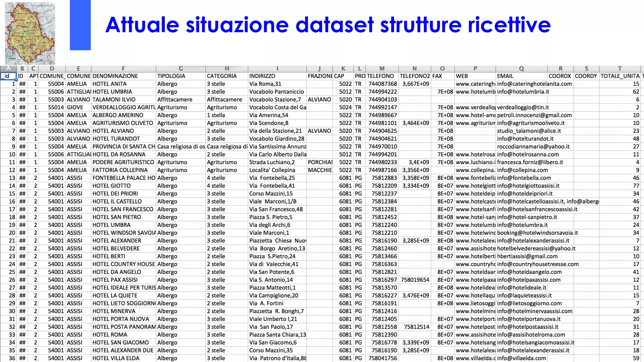Click the COORDX header cell
Viewport: 644px width, 362px height.
560,76
